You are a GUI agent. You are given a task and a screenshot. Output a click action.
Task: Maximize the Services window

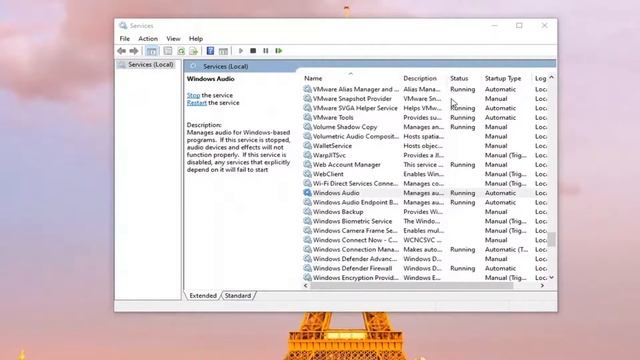click(519, 26)
